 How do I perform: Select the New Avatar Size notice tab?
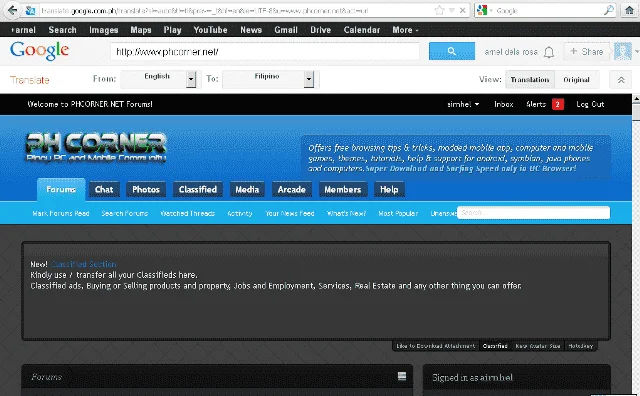click(538, 346)
